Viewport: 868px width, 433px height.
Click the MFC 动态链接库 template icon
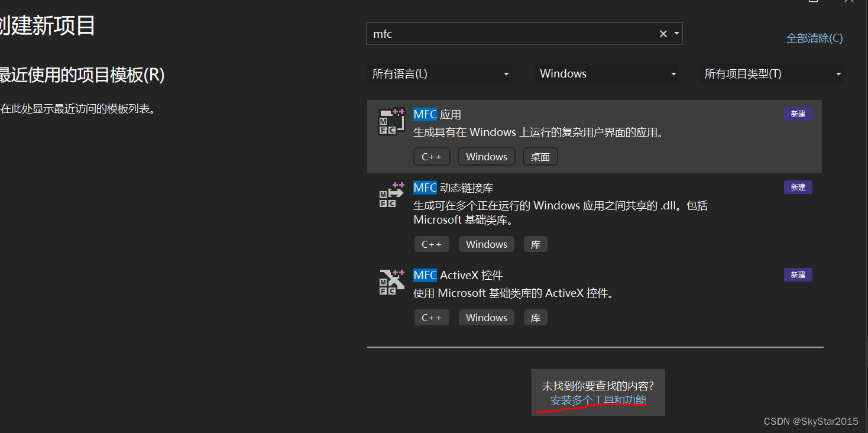coord(392,195)
